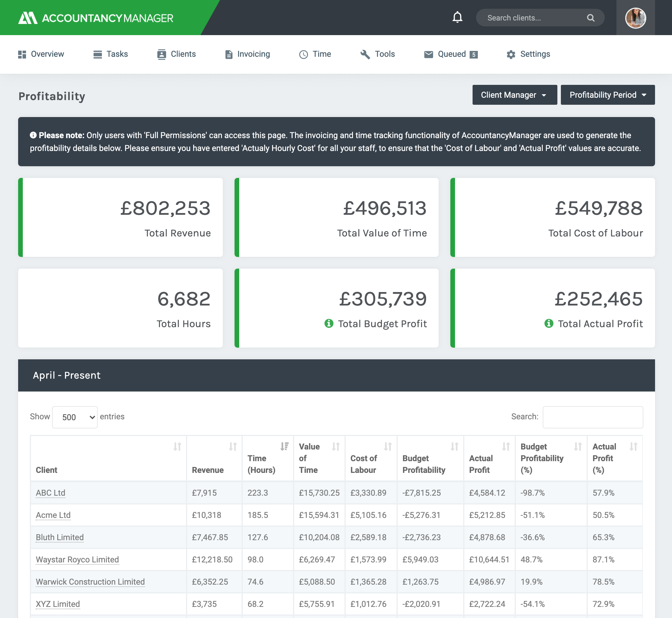This screenshot has width=672, height=618.
Task: Click the Time clock icon
Action: click(x=304, y=54)
